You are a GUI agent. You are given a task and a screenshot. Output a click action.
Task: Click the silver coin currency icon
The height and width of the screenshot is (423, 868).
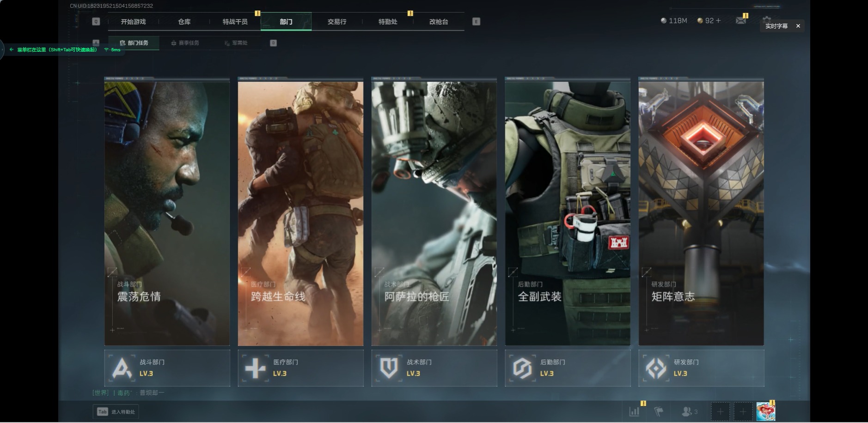click(x=664, y=21)
